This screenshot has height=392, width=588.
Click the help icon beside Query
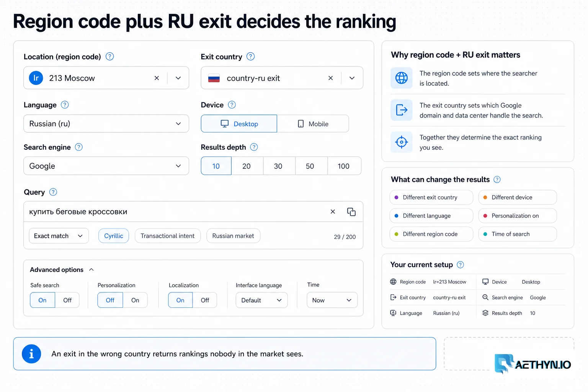(53, 192)
